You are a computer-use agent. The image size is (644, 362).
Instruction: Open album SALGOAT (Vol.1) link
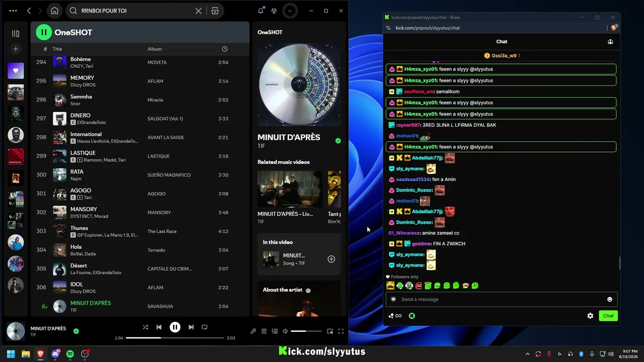165,119
